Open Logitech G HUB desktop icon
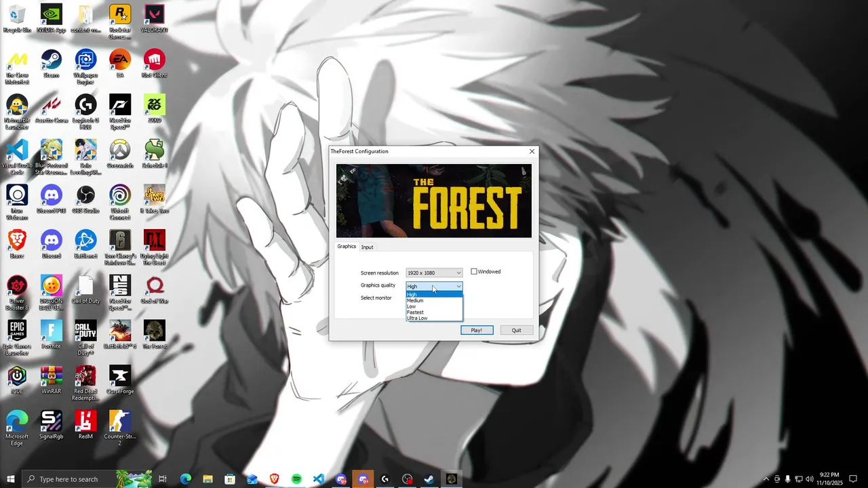 pyautogui.click(x=85, y=113)
